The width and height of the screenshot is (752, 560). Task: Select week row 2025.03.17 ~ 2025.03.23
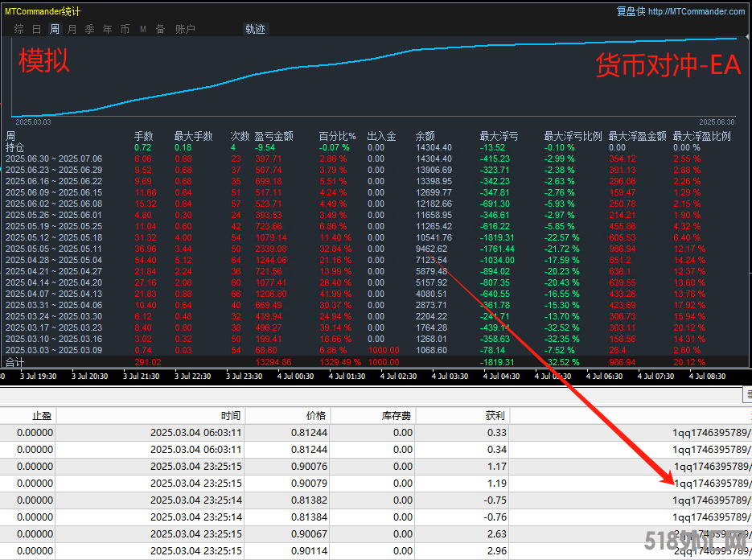click(374, 327)
